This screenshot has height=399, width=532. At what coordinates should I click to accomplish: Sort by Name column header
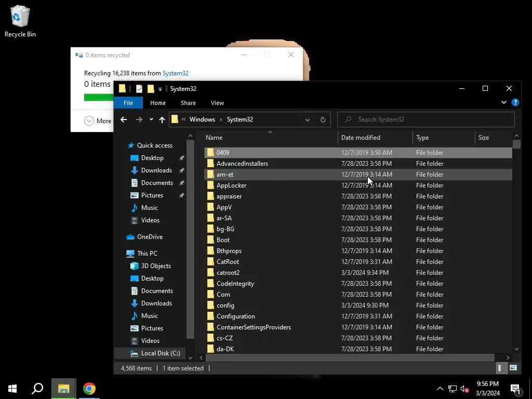tap(271, 137)
